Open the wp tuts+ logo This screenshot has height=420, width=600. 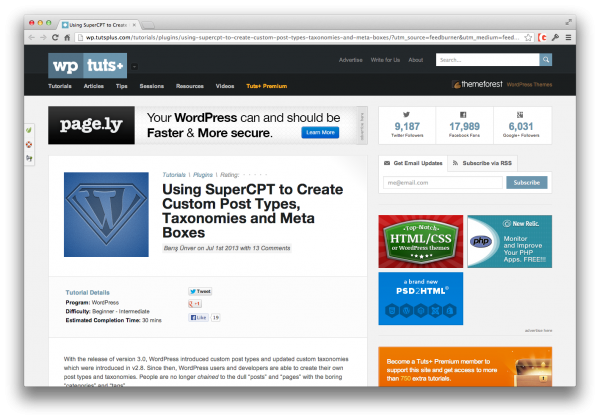tap(88, 65)
